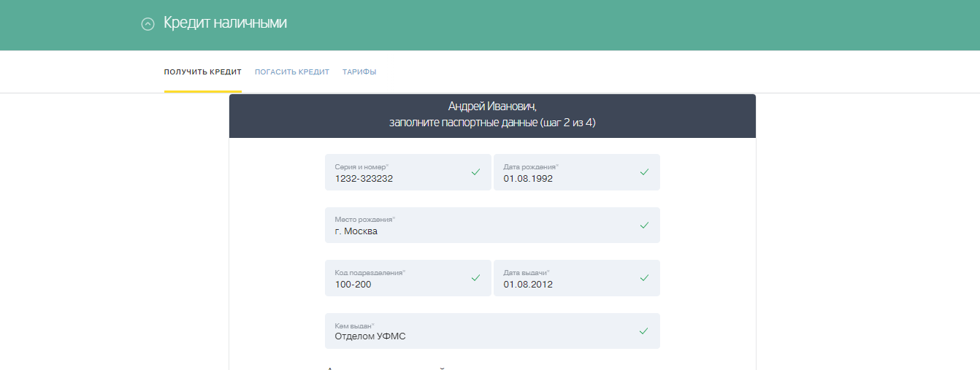Click the Андрей Иванович greeting text
The width and height of the screenshot is (980, 370).
(x=492, y=107)
